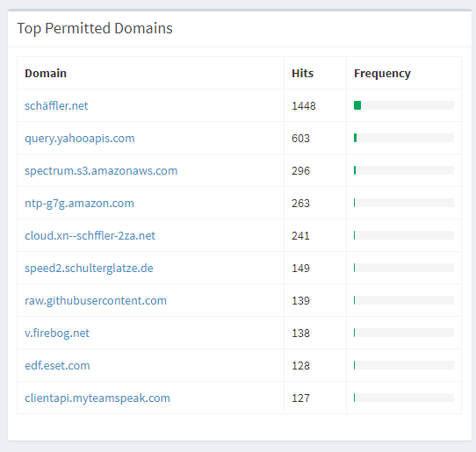Click the Hits column header
Screen dimensions: 476x452
pos(302,74)
